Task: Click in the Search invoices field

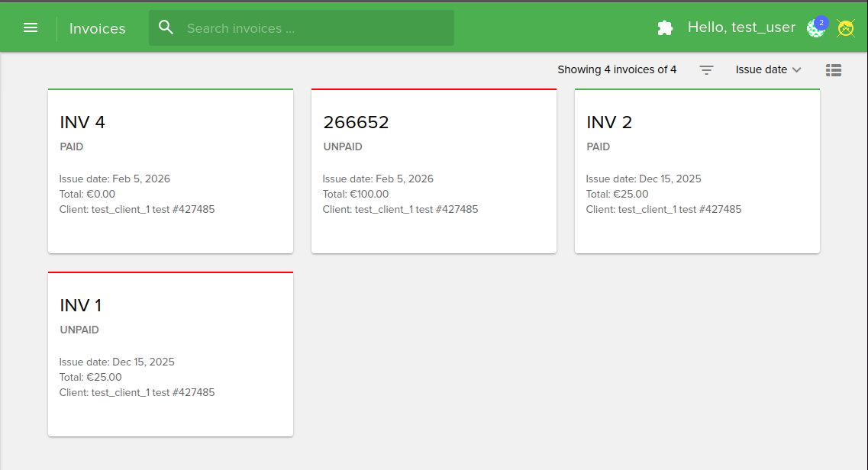Action: [x=313, y=28]
